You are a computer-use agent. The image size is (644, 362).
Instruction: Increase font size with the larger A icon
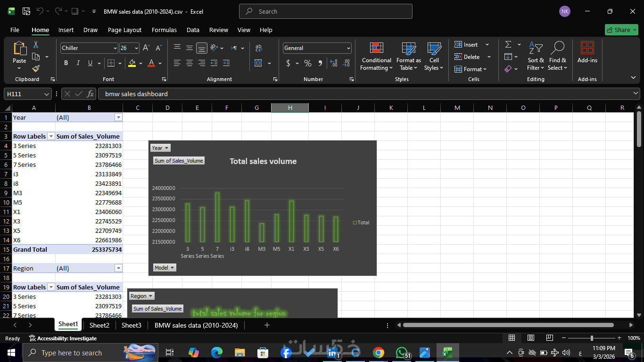pyautogui.click(x=146, y=48)
